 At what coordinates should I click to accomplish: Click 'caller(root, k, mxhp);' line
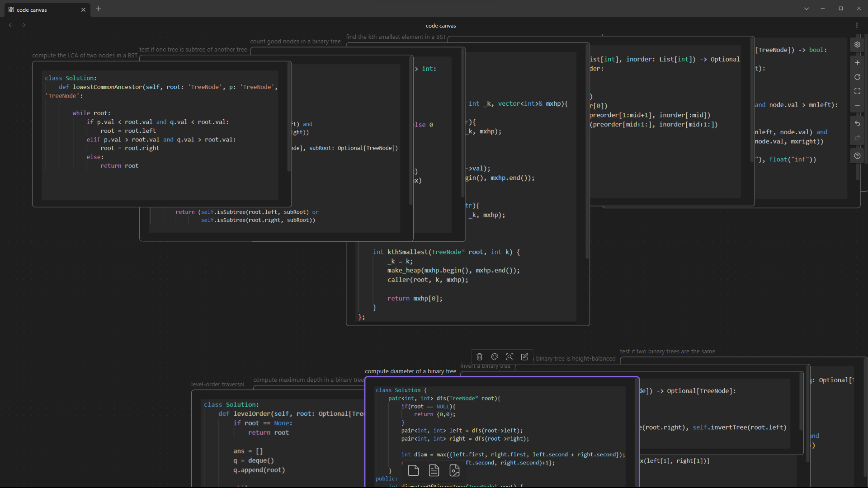point(428,280)
